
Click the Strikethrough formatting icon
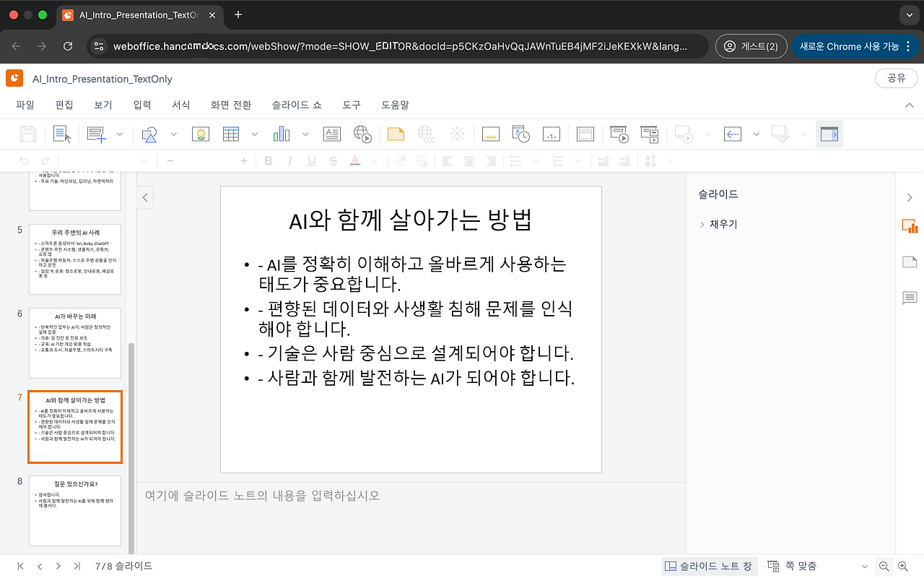pos(333,161)
